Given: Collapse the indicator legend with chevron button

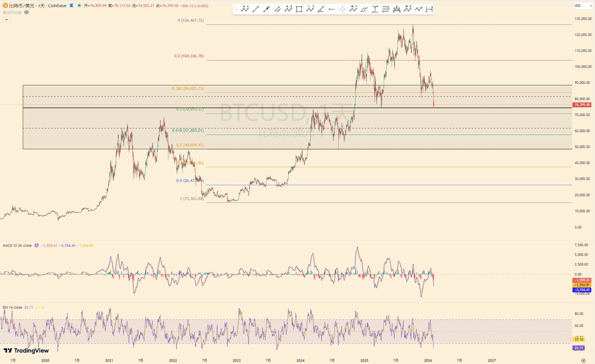Looking at the screenshot, I should point(6,19).
